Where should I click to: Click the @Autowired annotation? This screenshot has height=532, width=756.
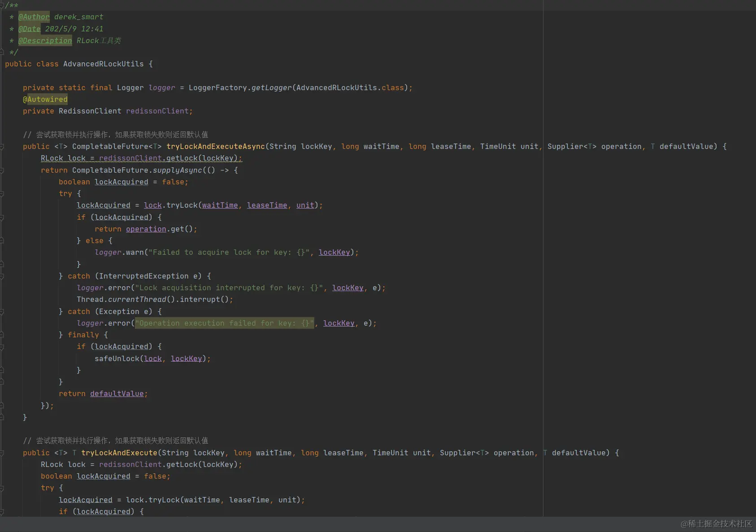coord(45,100)
